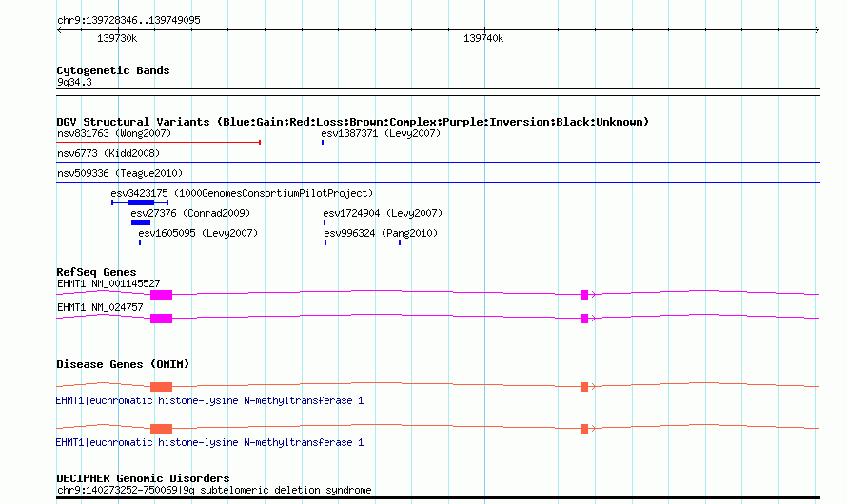Image resolution: width=847 pixels, height=504 pixels.
Task: Click the DECIPHER Genomic Disorders track title
Action: point(143,478)
